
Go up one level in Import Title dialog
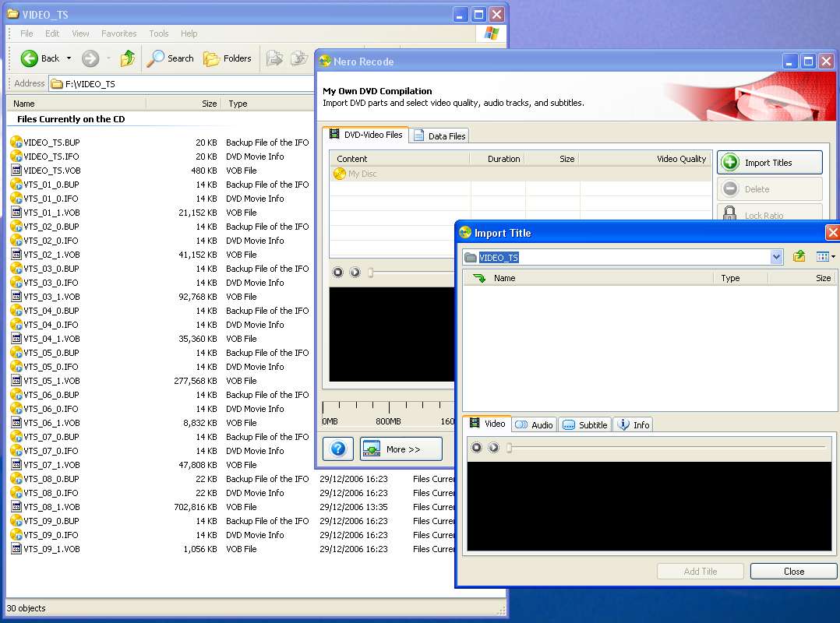click(x=799, y=257)
